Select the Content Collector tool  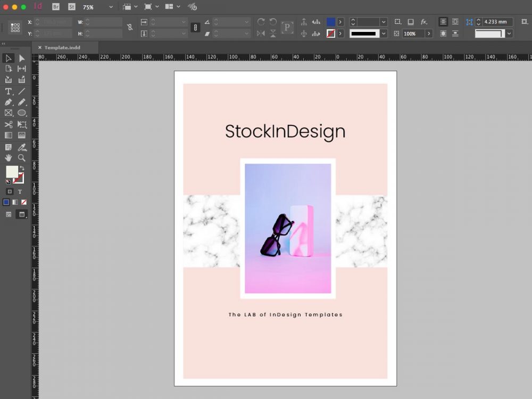[9, 80]
